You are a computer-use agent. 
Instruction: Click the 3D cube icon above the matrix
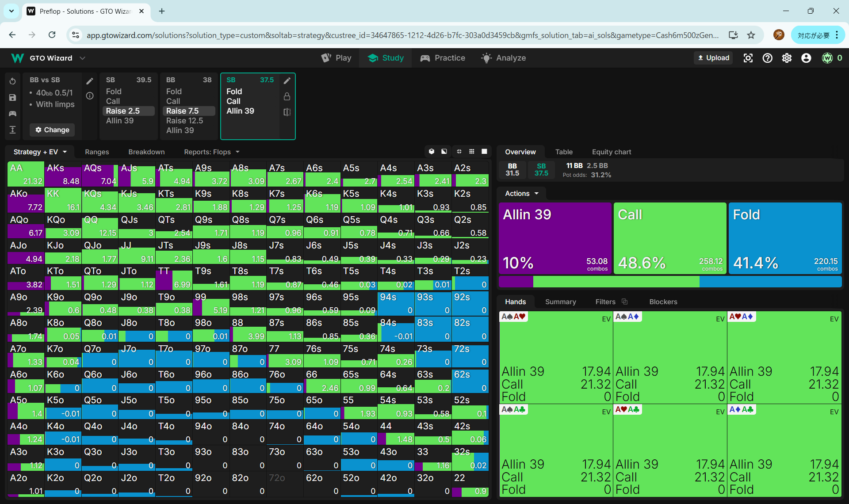click(x=432, y=152)
